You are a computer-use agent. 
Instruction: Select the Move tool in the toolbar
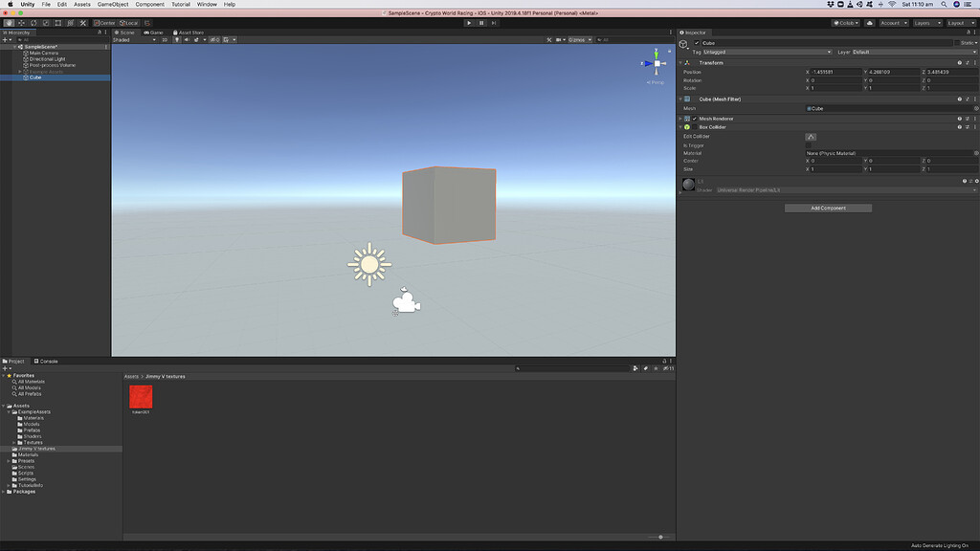[21, 22]
